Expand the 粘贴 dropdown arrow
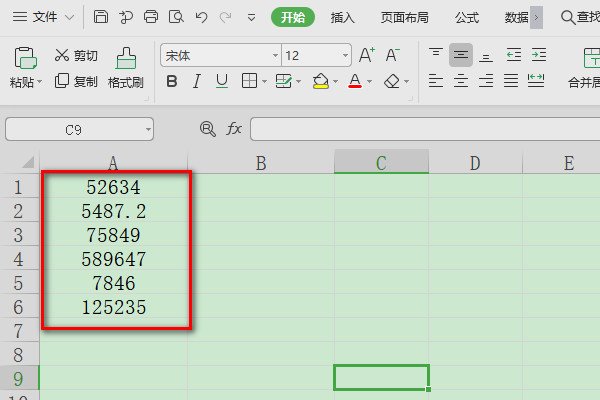600x400 pixels. click(40, 82)
